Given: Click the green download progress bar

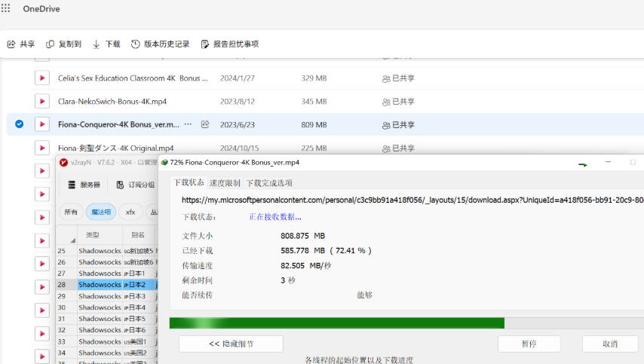Looking at the screenshot, I should (336, 323).
